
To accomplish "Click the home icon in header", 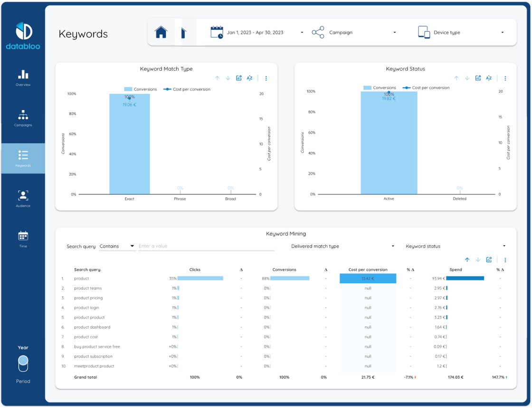I will [161, 32].
